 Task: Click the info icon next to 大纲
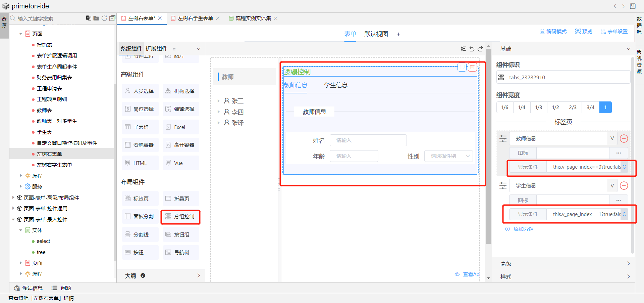(x=143, y=275)
